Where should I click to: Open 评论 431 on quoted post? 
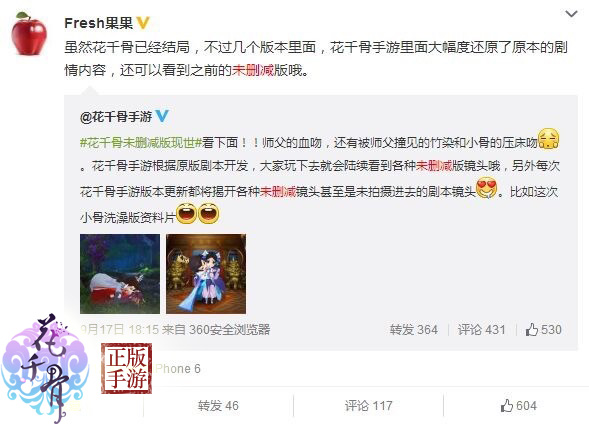click(481, 329)
